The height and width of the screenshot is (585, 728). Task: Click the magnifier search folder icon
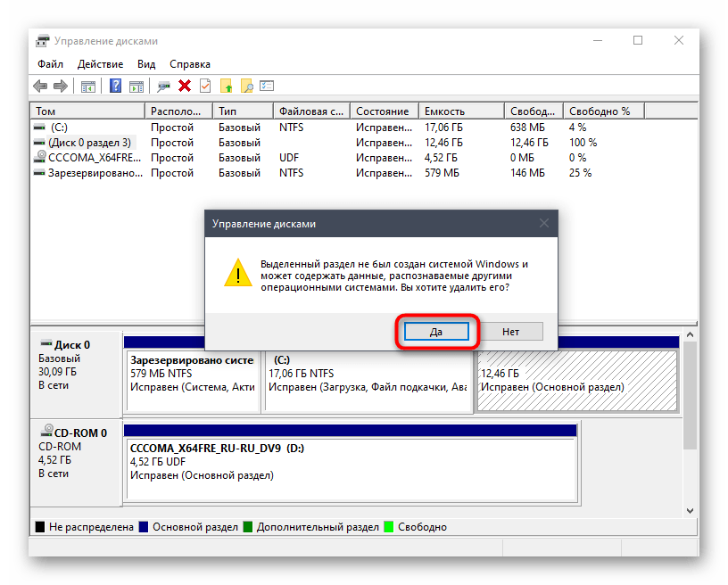tap(246, 87)
